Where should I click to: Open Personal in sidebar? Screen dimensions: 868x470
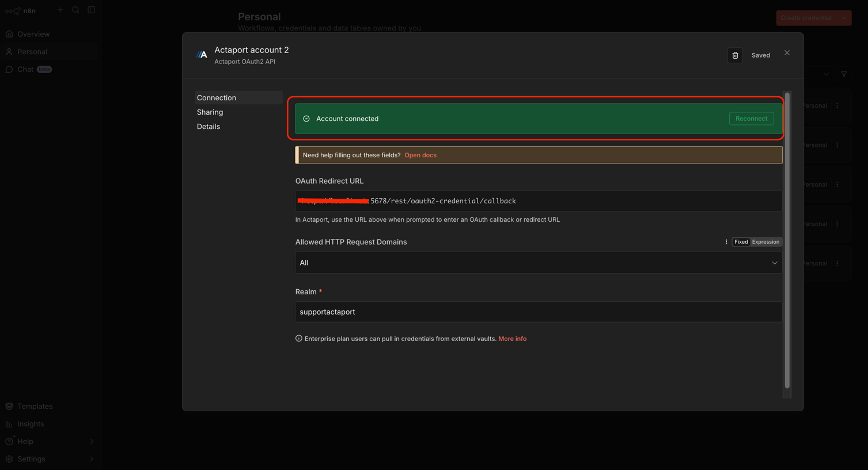tap(51, 52)
